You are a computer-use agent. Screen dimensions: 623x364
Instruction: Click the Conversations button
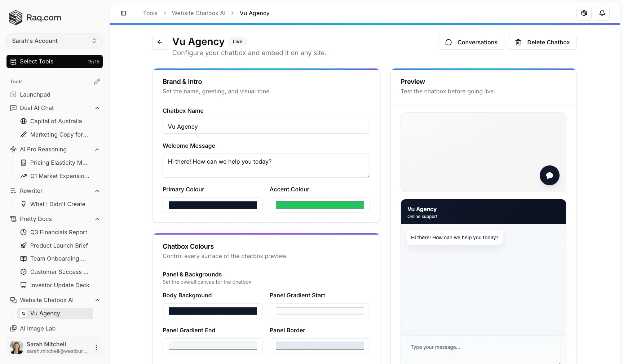click(x=471, y=43)
